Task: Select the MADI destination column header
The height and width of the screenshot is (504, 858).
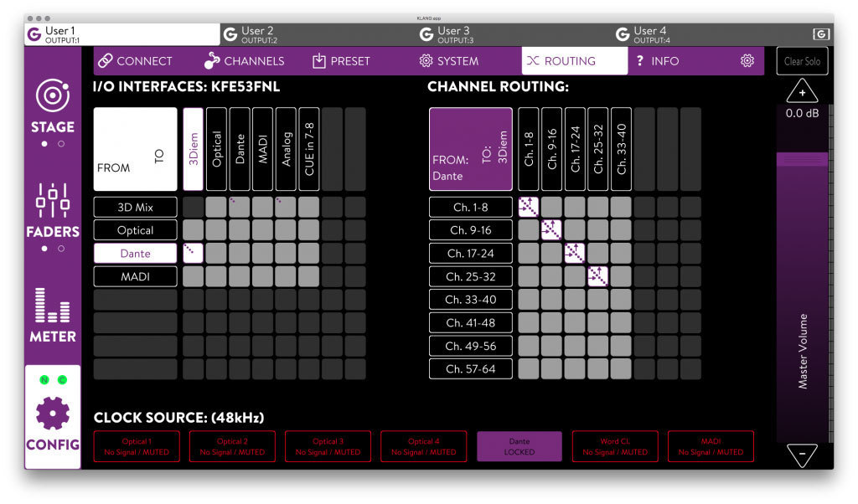Action: tap(262, 149)
